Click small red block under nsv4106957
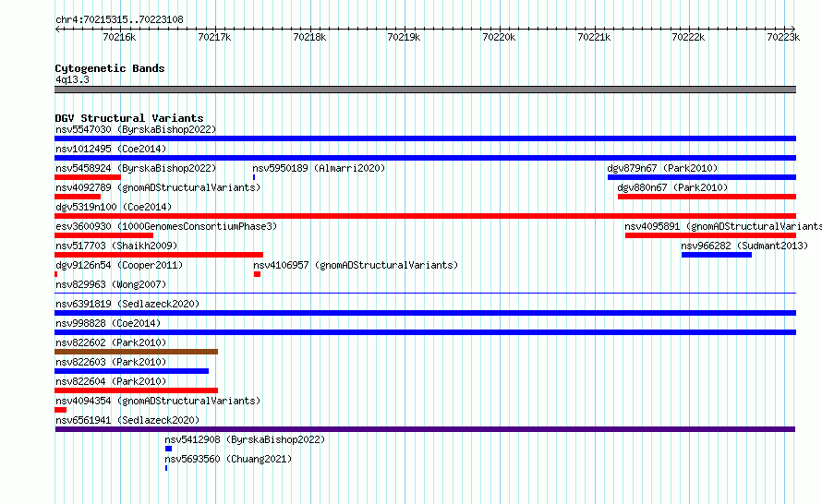 pos(257,274)
